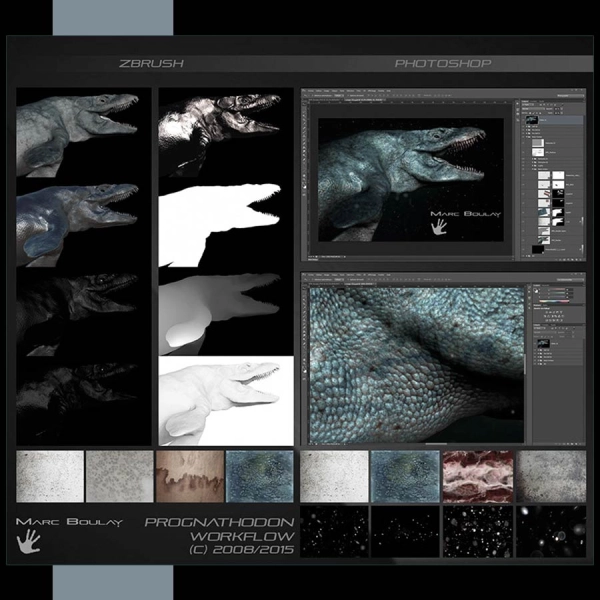Click the color spectrum ramp in Color panel
The image size is (600, 600).
(553, 301)
